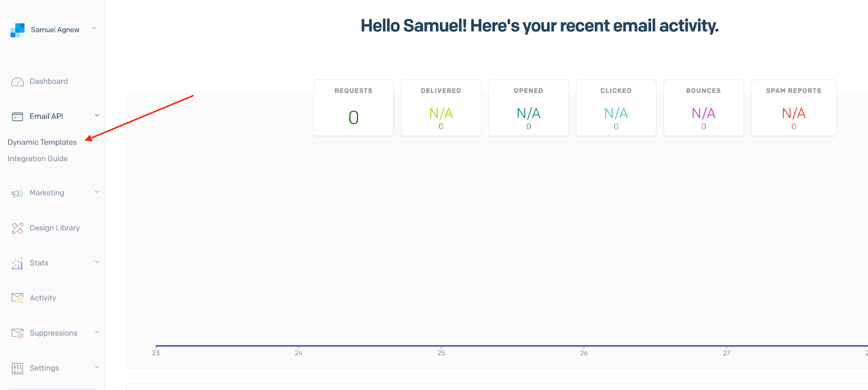The width and height of the screenshot is (868, 390).
Task: Click the Settings sidebar icon
Action: [17, 368]
